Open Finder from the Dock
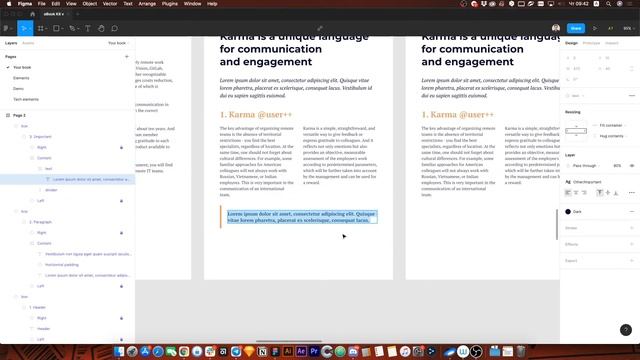 pos(119,351)
